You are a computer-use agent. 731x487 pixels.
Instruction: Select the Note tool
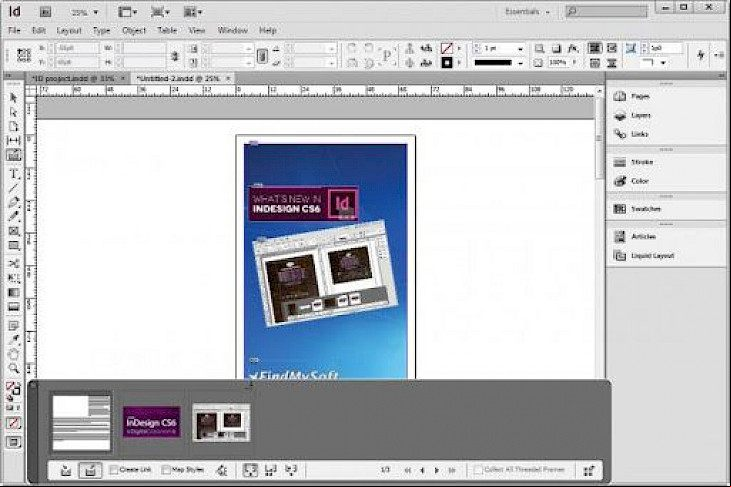[14, 325]
